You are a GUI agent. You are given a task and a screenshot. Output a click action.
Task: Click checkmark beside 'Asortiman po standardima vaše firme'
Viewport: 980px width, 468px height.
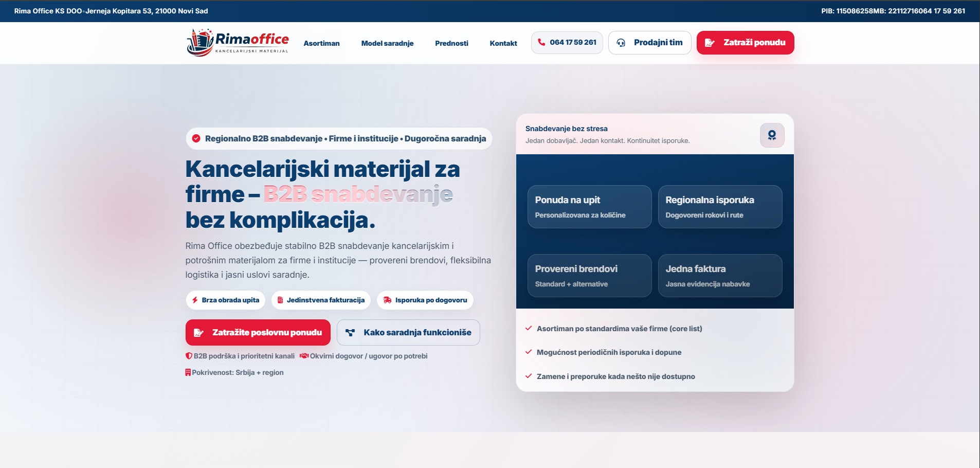click(x=529, y=328)
